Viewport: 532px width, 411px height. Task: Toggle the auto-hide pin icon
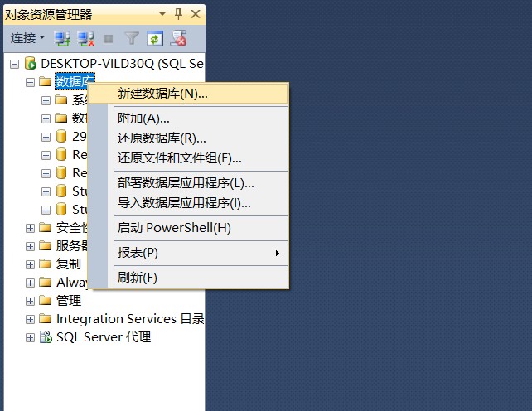[178, 14]
